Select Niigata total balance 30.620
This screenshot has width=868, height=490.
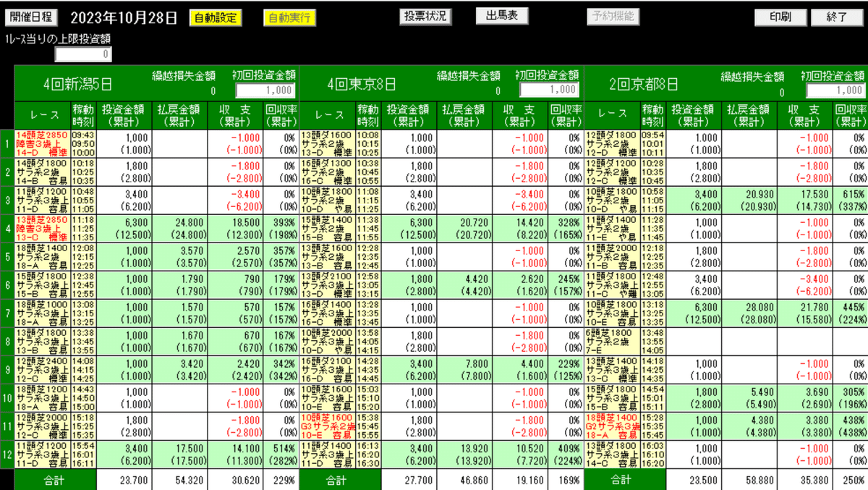tap(237, 479)
